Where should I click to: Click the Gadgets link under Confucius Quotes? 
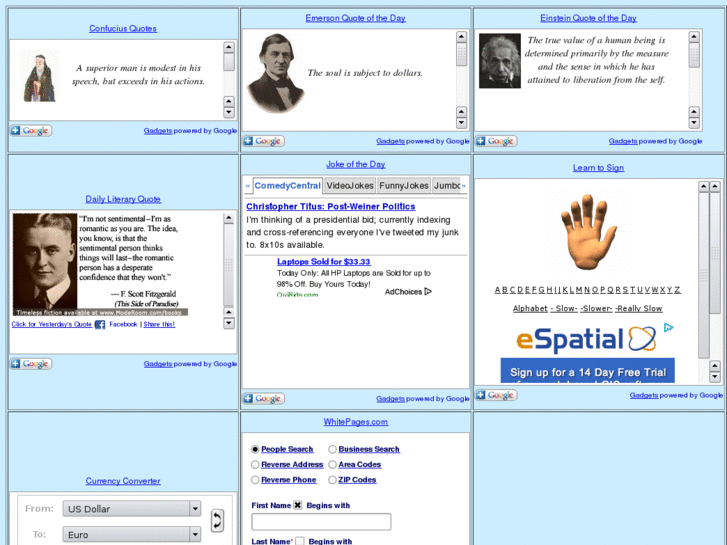pyautogui.click(x=158, y=131)
